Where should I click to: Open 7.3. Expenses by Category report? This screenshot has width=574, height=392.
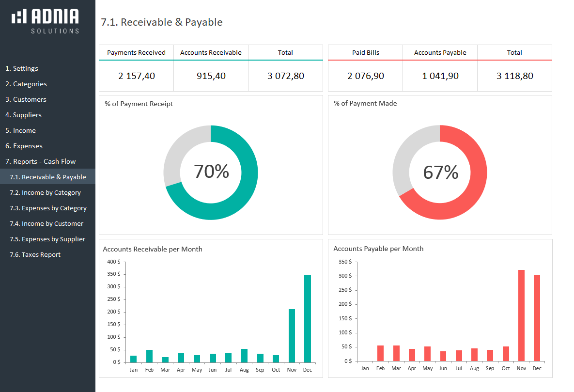[x=48, y=208]
